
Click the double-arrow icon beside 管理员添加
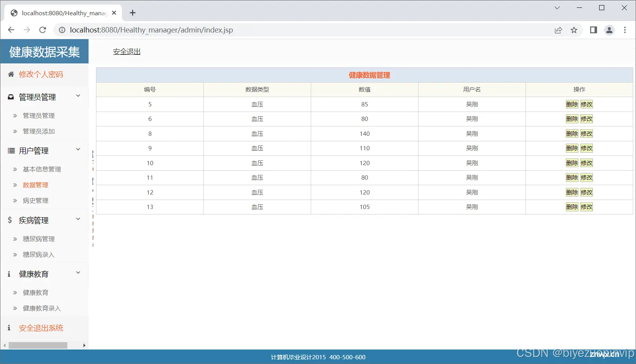[15, 131]
